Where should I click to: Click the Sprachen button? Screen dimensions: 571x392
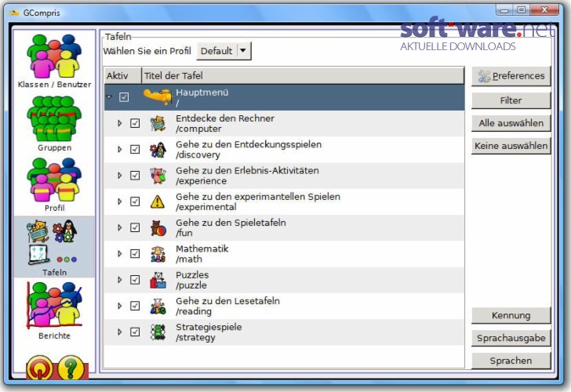pos(511,361)
